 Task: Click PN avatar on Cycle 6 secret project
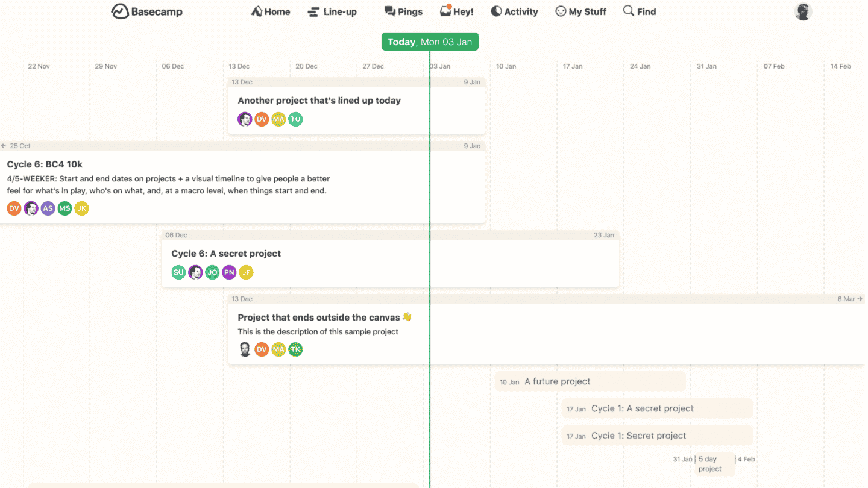click(x=229, y=272)
